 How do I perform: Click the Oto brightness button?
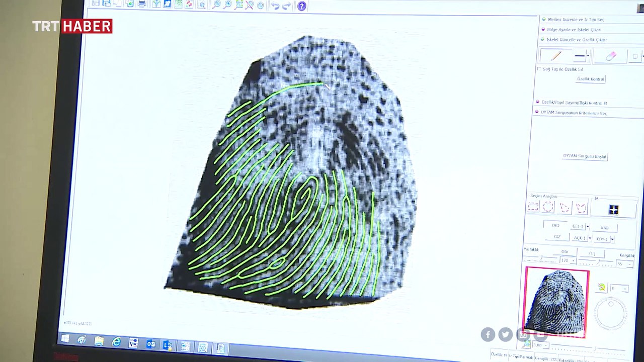click(x=565, y=252)
